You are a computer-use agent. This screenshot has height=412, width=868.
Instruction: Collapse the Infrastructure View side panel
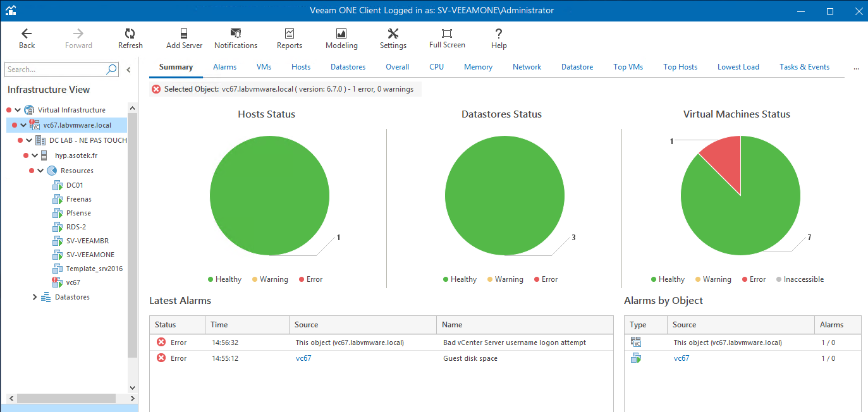128,70
